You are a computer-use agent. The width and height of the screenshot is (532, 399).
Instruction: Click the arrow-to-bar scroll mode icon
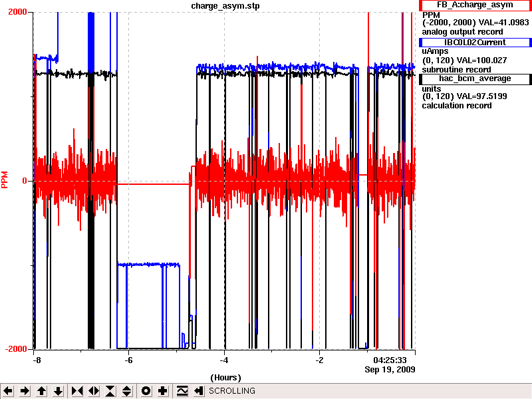click(x=198, y=391)
